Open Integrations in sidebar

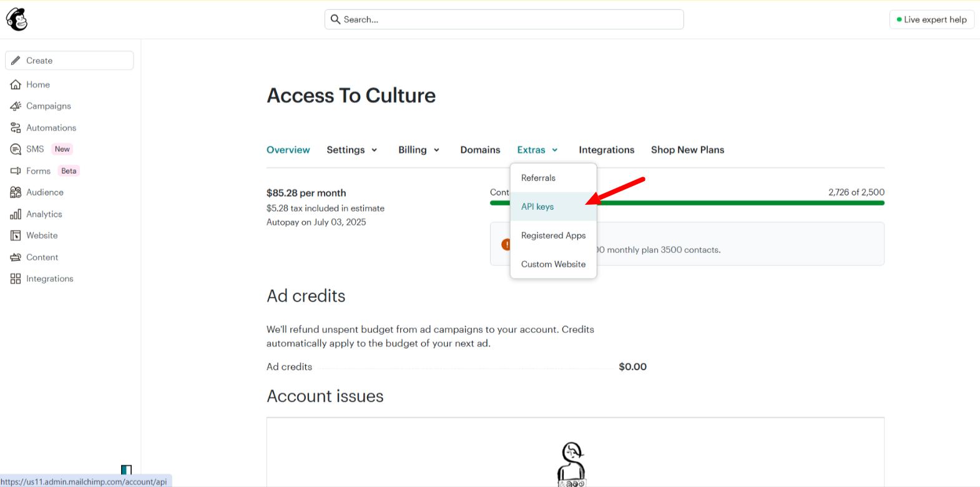[x=50, y=278]
